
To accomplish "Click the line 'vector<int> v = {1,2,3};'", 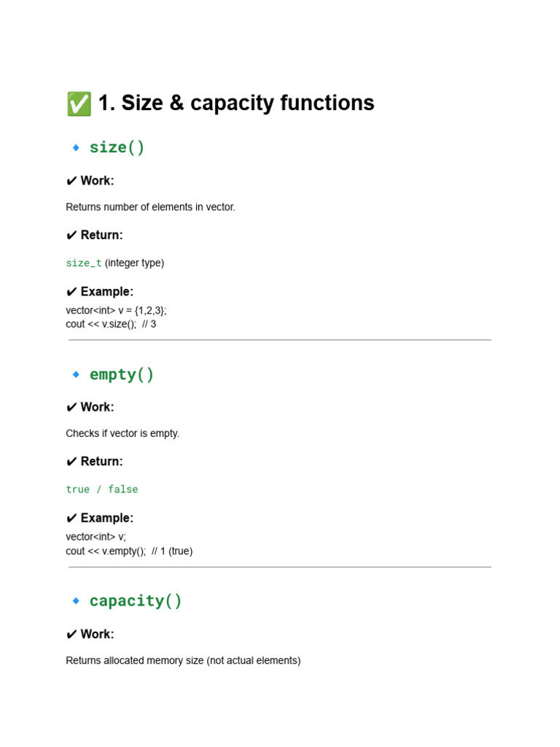I will pos(116,311).
